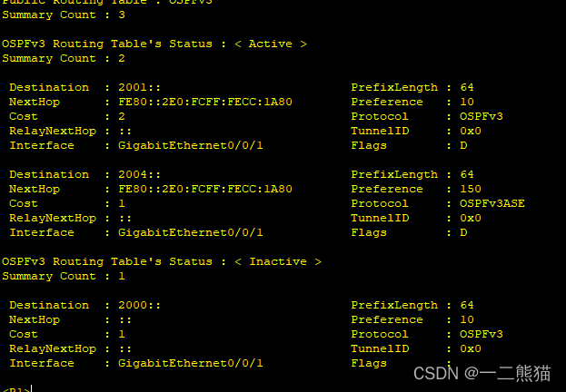This screenshot has height=392, width=566.
Task: Click the "Summary Count : 2" line
Action: (x=64, y=58)
